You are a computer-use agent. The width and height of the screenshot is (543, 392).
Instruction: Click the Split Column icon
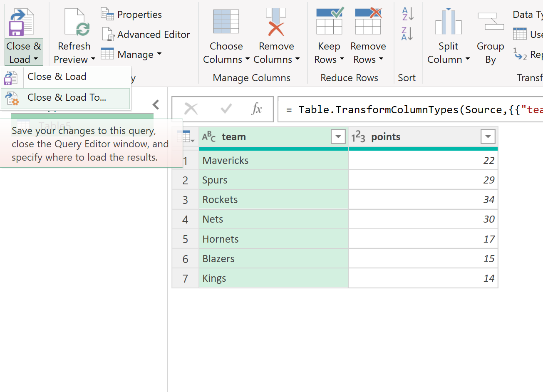pyautogui.click(x=448, y=21)
